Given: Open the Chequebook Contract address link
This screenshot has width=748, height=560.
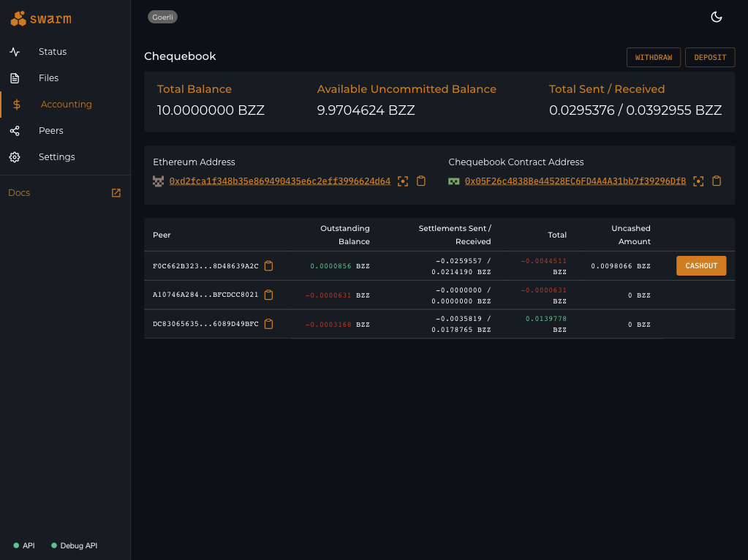Looking at the screenshot, I should 575,181.
